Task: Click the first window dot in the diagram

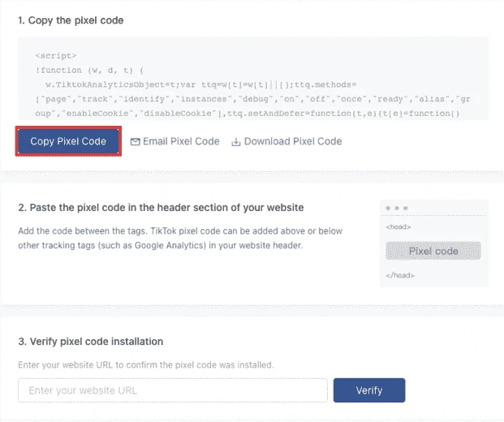Action: click(x=388, y=209)
